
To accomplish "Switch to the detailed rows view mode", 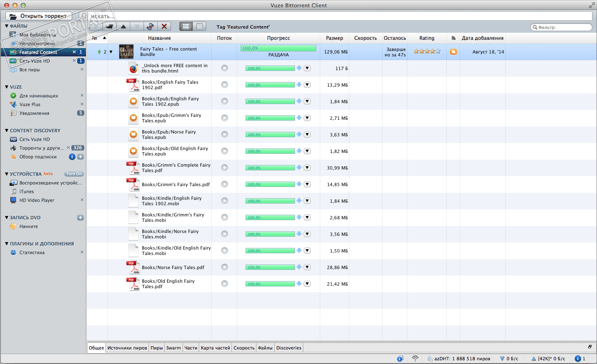I will pyautogui.click(x=186, y=27).
